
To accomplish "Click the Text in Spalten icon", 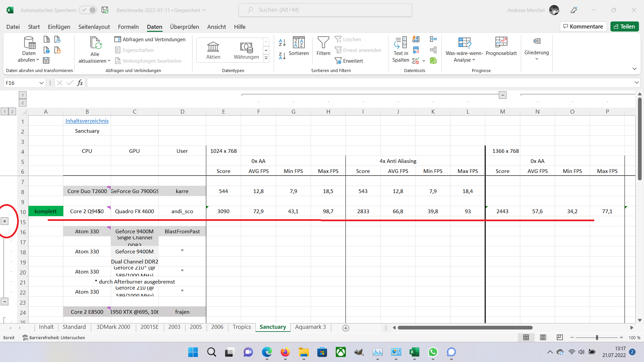I will [400, 43].
